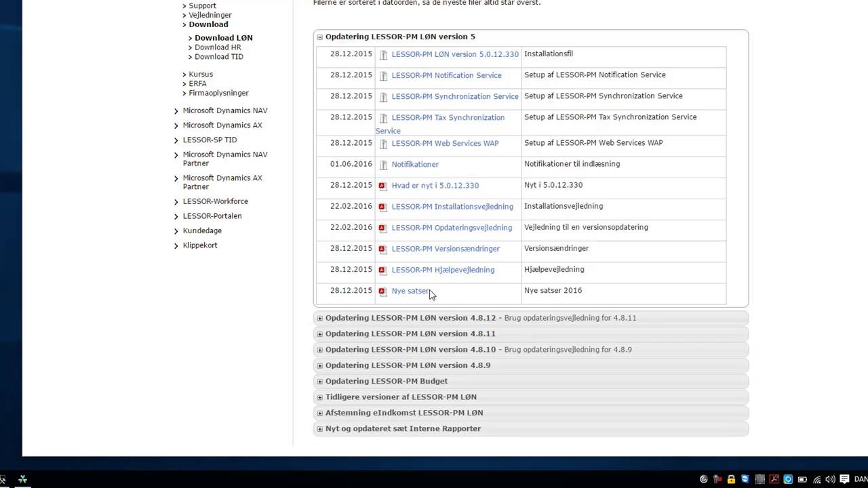Viewport: 868px width, 488px height.
Task: Select Download in sidebar menu
Action: [208, 24]
